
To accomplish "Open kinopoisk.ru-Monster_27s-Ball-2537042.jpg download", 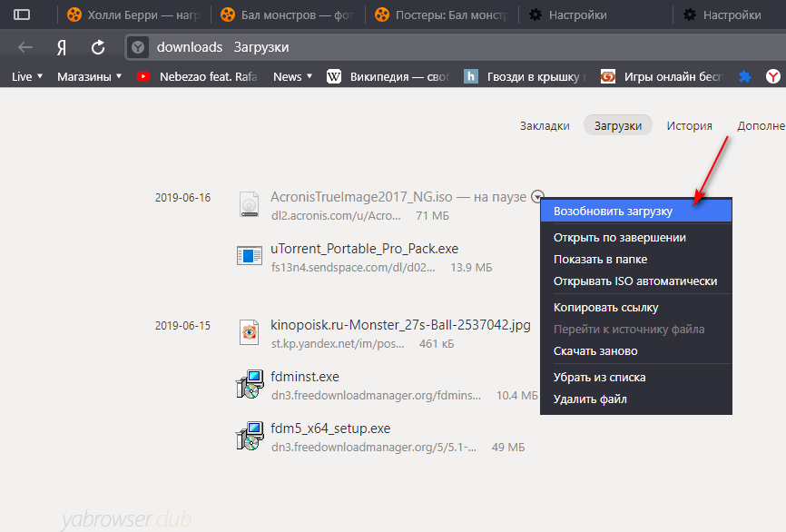I will (x=400, y=325).
